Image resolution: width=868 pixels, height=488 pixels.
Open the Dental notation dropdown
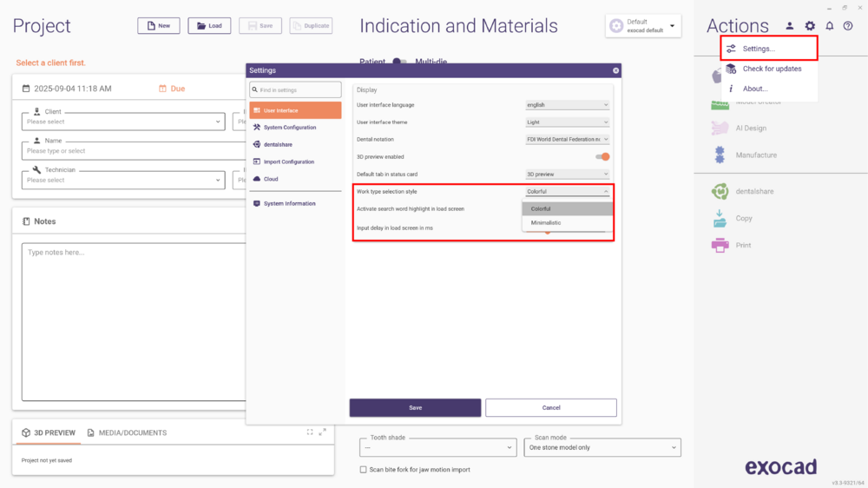click(568, 139)
